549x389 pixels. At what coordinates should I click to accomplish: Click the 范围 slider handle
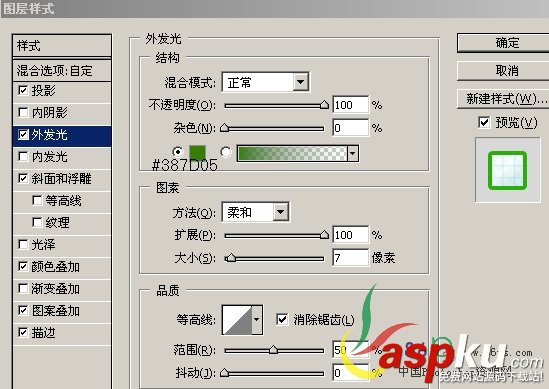[x=273, y=350]
